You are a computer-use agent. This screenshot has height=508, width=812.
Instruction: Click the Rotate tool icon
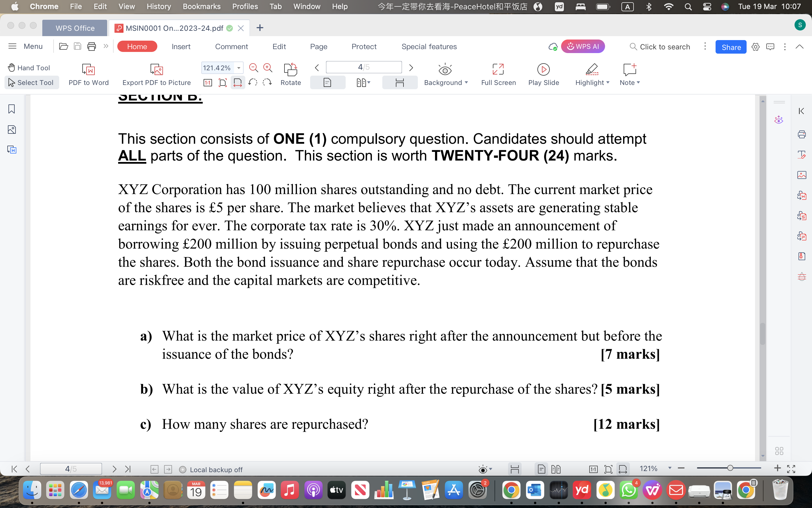(x=291, y=69)
